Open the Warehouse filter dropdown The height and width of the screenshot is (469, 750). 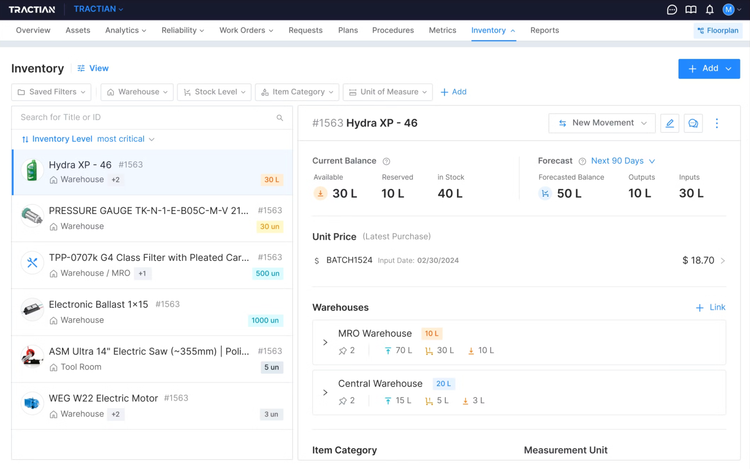pos(137,92)
